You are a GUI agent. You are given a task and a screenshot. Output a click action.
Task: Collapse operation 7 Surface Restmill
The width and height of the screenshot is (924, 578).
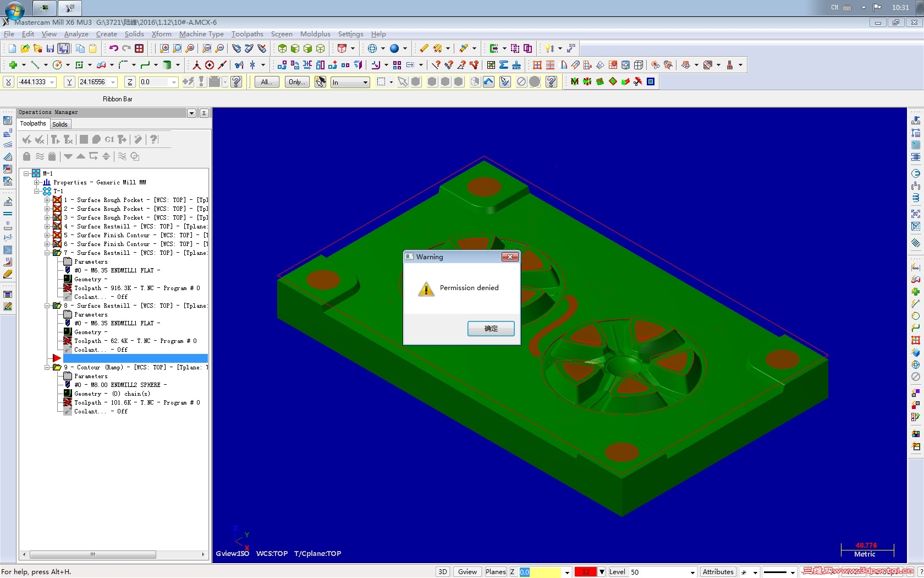coord(47,253)
